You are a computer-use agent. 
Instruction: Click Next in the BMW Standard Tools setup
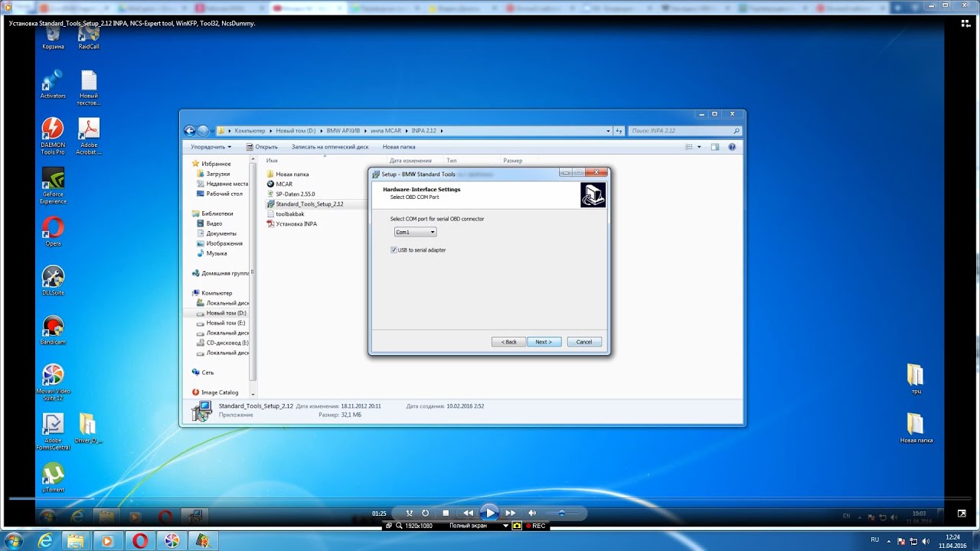544,341
